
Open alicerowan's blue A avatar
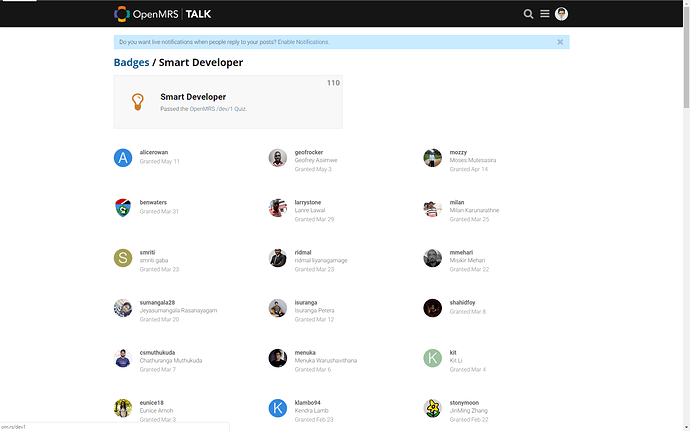123,158
